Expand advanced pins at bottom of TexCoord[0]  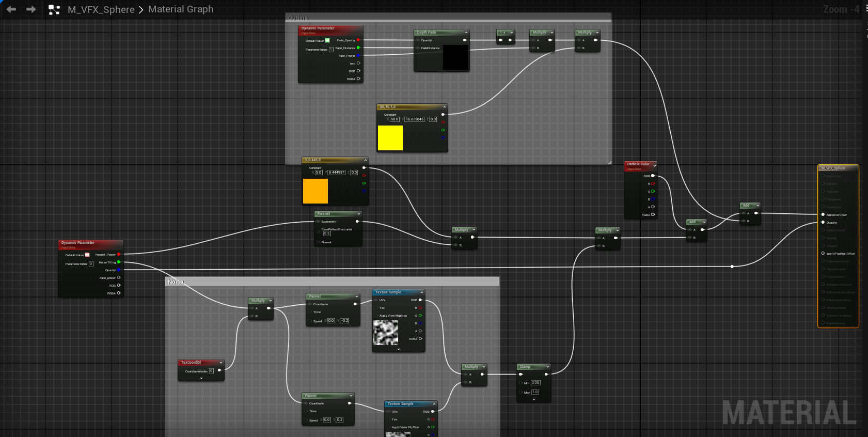click(201, 378)
